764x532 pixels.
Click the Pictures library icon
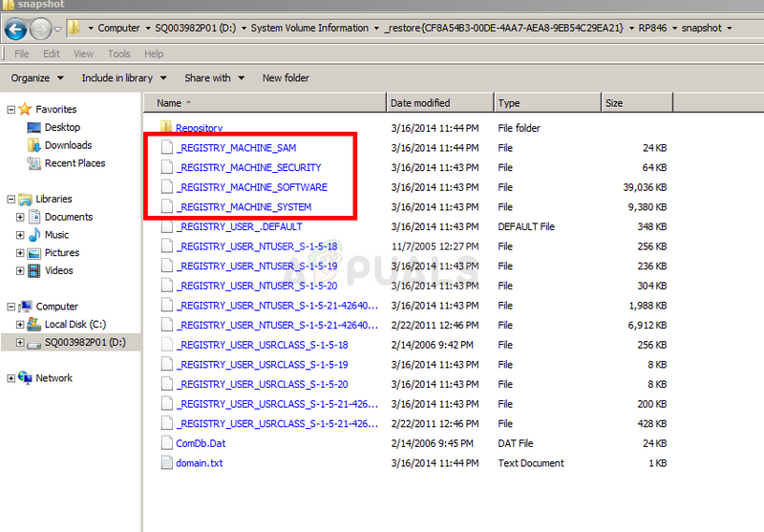(34, 253)
